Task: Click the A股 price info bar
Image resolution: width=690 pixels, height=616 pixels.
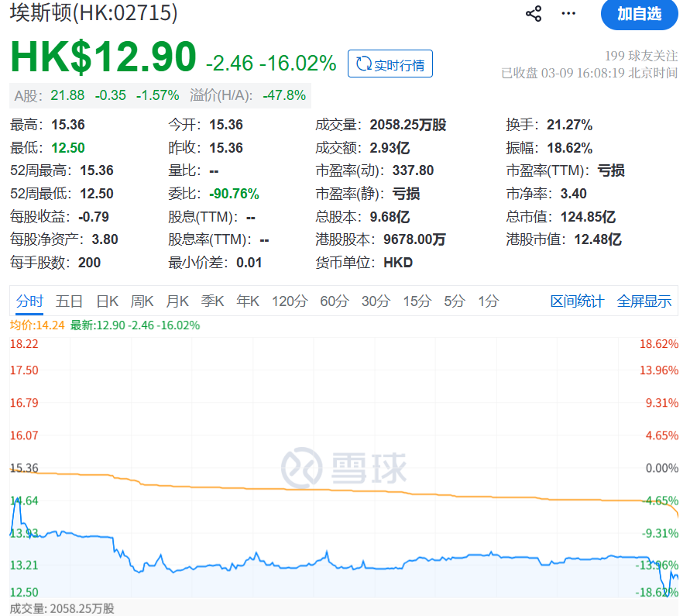Action: pos(160,95)
